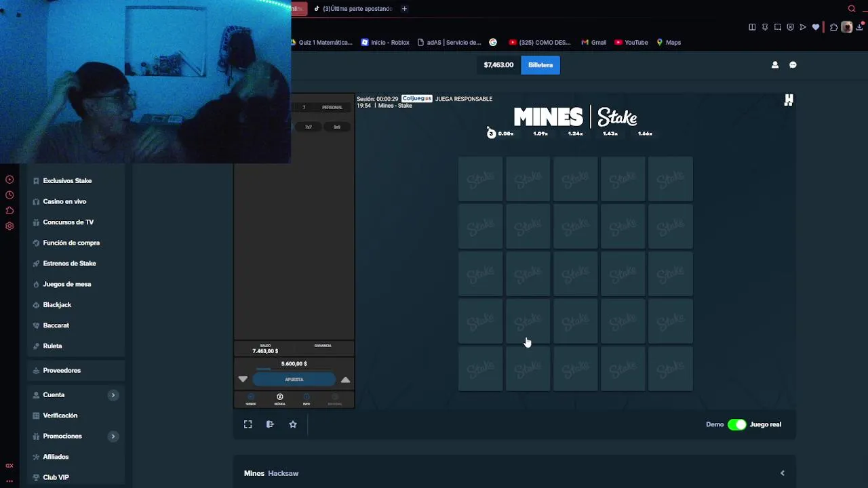
Task: Open the browser profile avatar
Action: [x=846, y=27]
